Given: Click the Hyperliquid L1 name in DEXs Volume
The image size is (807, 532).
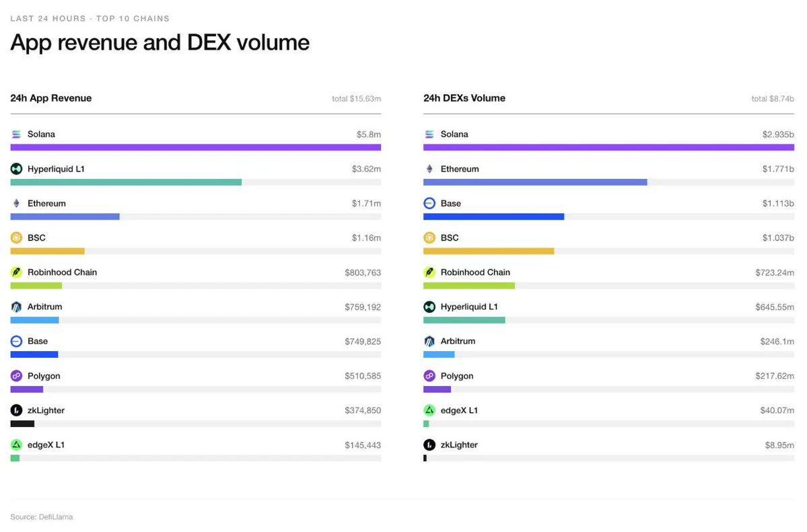Looking at the screenshot, I should tap(469, 307).
